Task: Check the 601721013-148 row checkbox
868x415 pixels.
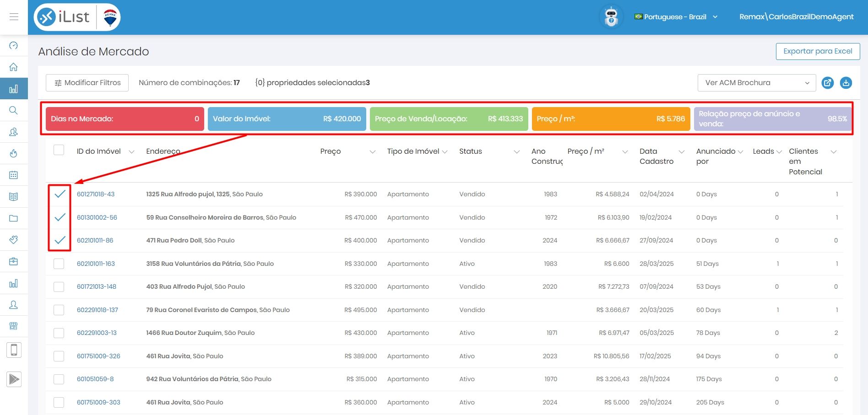Action: pyautogui.click(x=59, y=286)
